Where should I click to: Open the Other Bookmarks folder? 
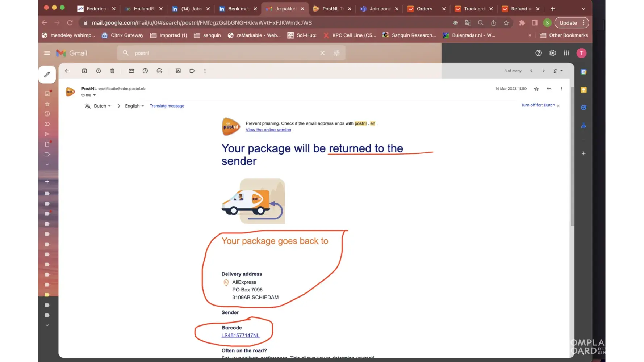tap(564, 35)
